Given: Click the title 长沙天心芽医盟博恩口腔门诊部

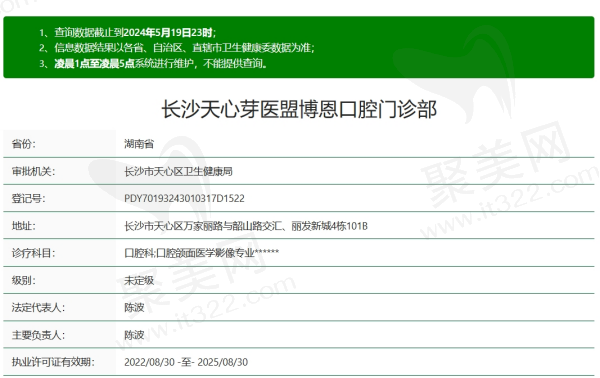Looking at the screenshot, I should click(299, 110).
